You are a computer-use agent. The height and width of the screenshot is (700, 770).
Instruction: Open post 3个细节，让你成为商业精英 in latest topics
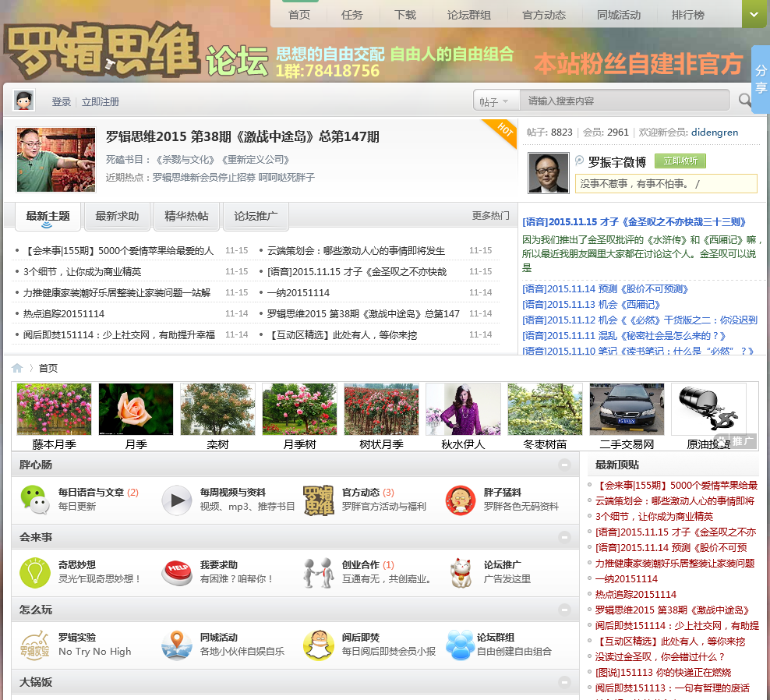pyautogui.click(x=83, y=271)
